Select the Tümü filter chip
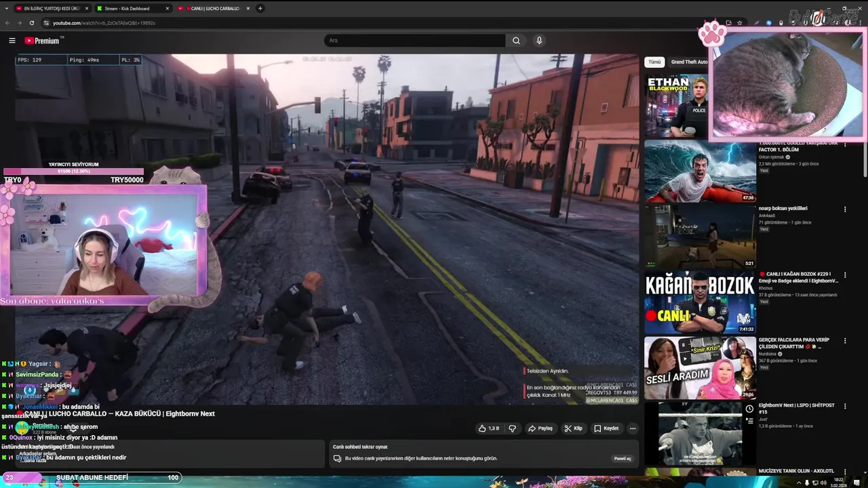The height and width of the screenshot is (488, 868). pos(654,62)
